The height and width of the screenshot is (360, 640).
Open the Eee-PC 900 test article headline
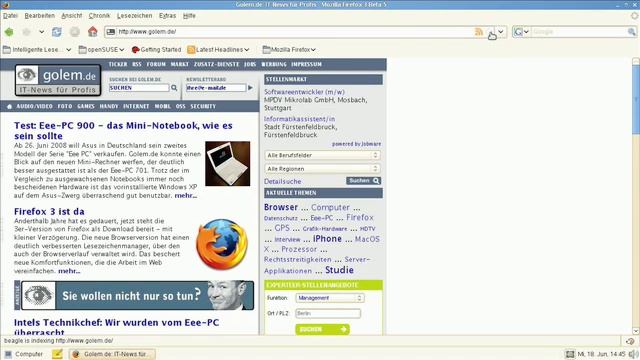pyautogui.click(x=123, y=131)
